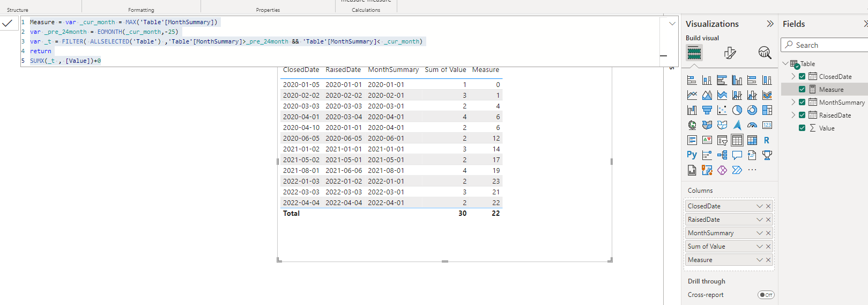This screenshot has height=305, width=868.
Task: Select the Stacked bar chart visual
Action: (692, 80)
